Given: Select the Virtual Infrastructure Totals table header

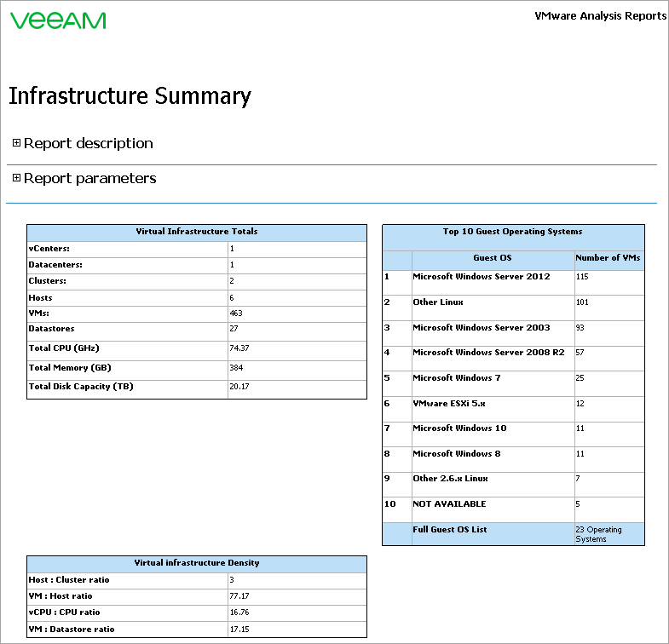Looking at the screenshot, I should tap(197, 232).
